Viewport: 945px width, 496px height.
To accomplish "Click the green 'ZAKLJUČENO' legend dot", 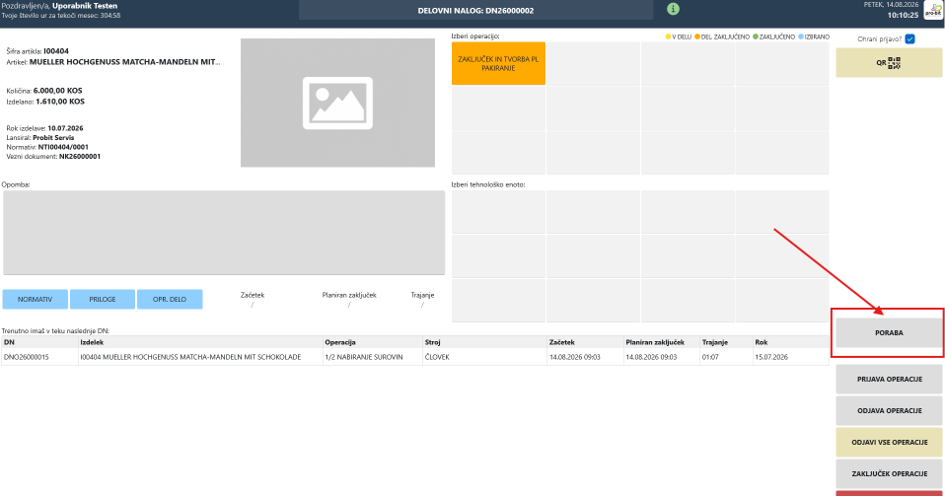I will click(x=756, y=37).
